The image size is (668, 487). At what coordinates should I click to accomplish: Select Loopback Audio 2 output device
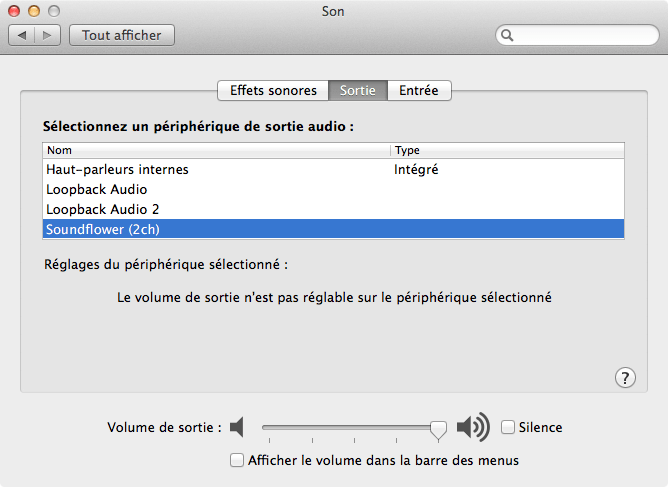point(103,210)
